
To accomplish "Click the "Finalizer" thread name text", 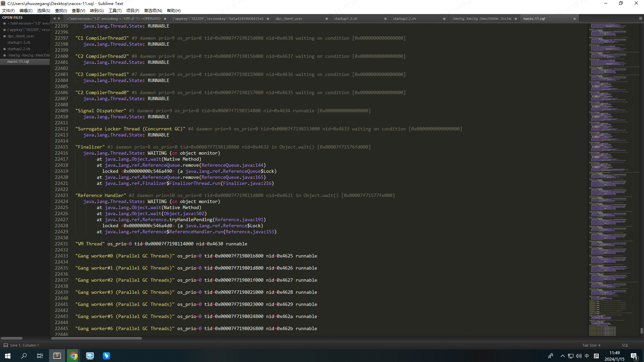I will pos(90,147).
